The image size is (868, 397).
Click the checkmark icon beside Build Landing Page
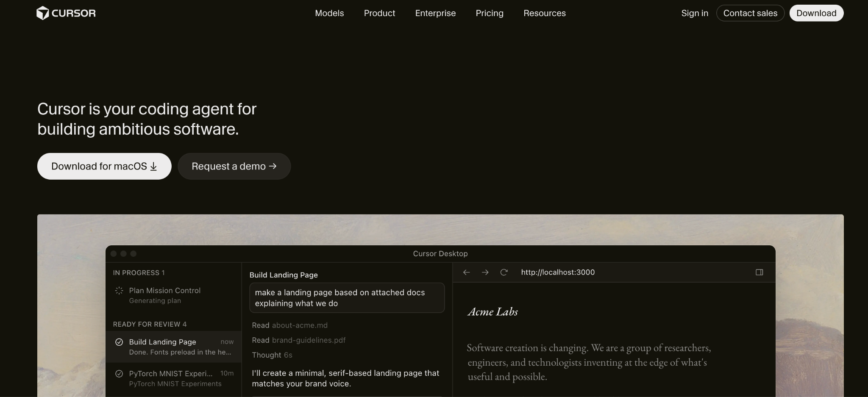(x=119, y=342)
